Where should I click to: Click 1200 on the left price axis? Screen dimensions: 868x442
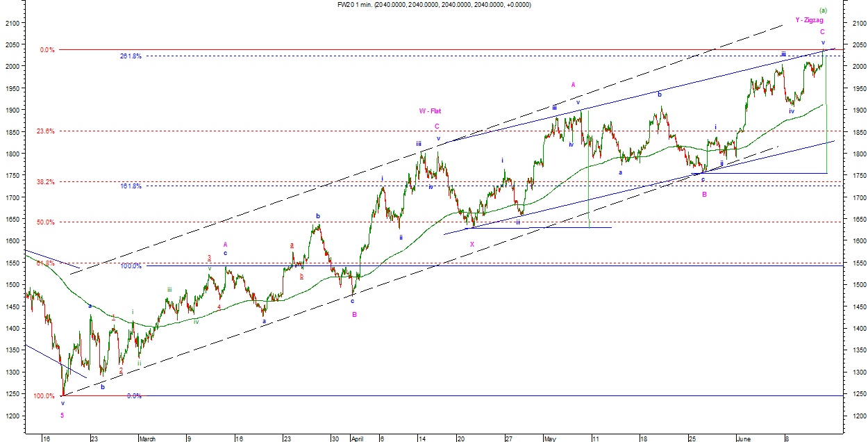coord(12,416)
